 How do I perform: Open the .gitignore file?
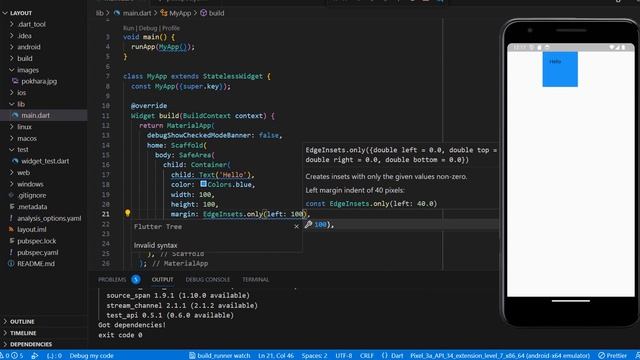31,195
